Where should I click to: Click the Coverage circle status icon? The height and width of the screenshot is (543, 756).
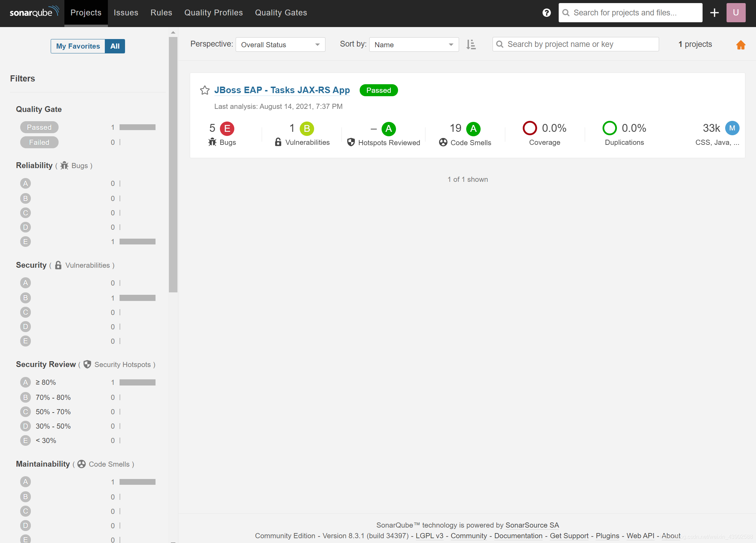pyautogui.click(x=529, y=128)
